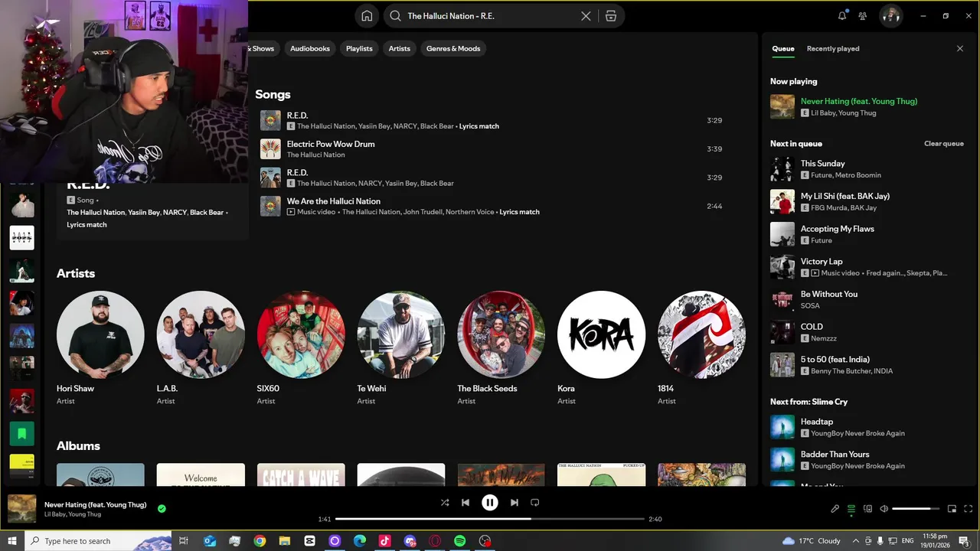Close the Queue panel
Screen dimensions: 980x551
[x=960, y=48]
